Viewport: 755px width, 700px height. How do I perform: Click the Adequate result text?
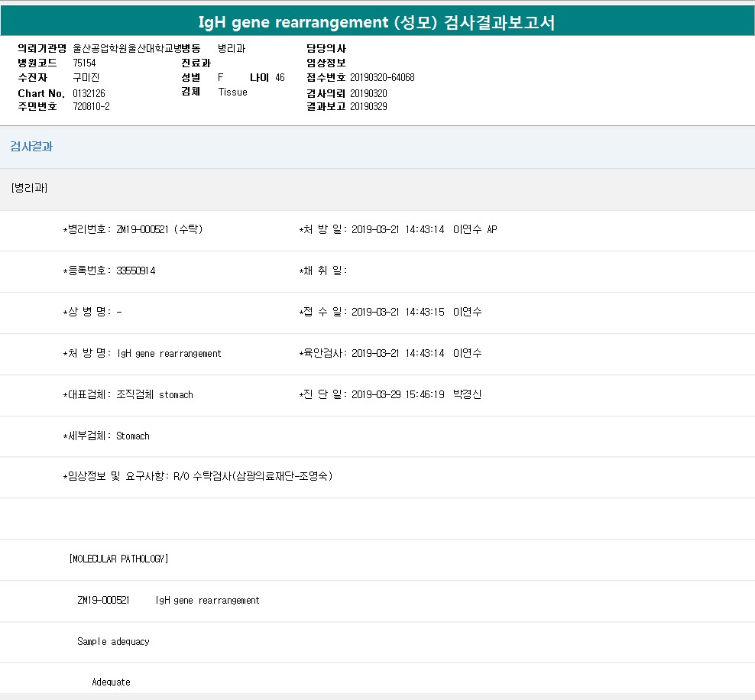coord(111,682)
